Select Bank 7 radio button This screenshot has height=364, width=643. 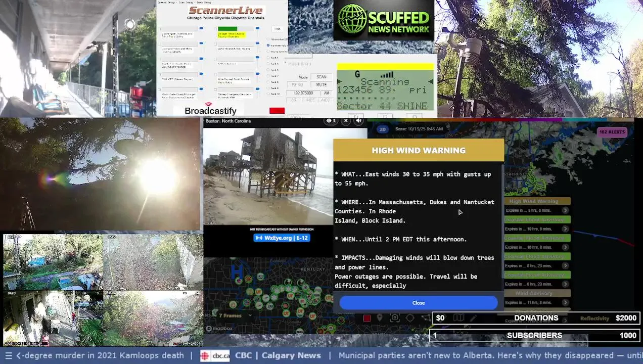point(268,76)
